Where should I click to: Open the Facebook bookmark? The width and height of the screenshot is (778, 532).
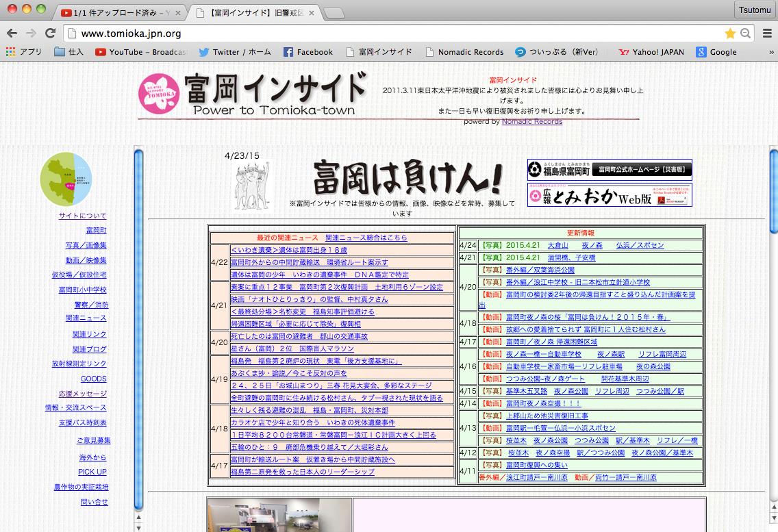tap(308, 51)
